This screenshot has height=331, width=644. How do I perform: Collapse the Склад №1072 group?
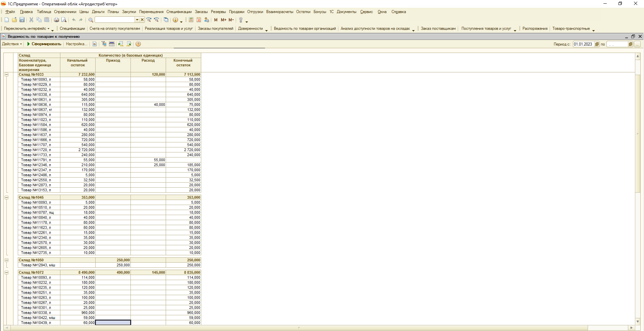click(x=6, y=273)
